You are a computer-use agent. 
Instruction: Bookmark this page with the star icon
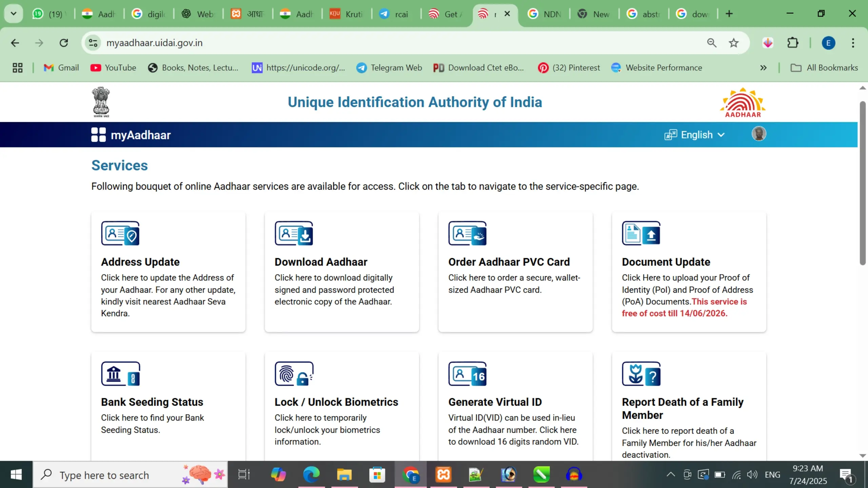click(x=734, y=43)
